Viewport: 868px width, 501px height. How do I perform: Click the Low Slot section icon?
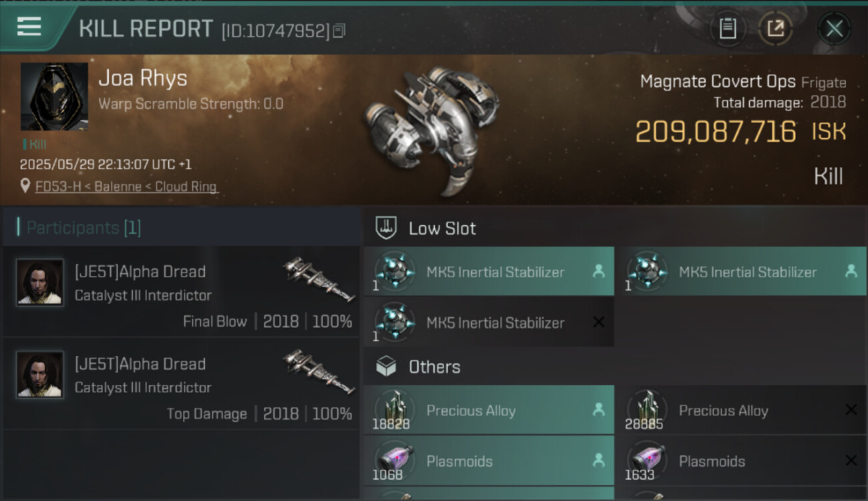pos(387,228)
